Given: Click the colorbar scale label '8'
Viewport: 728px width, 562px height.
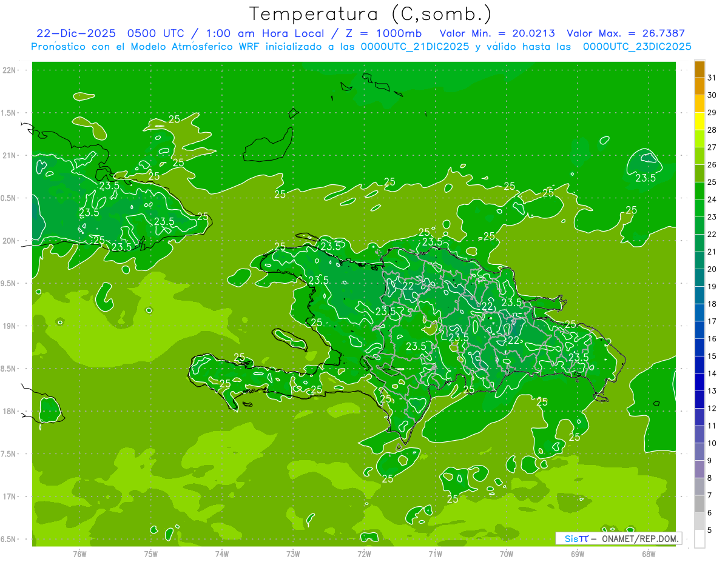Looking at the screenshot, I should [710, 478].
